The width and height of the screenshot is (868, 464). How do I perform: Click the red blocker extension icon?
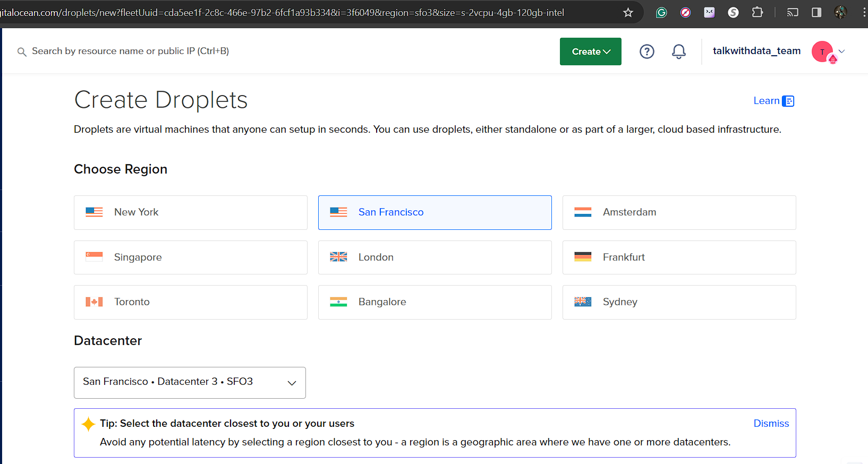(685, 13)
